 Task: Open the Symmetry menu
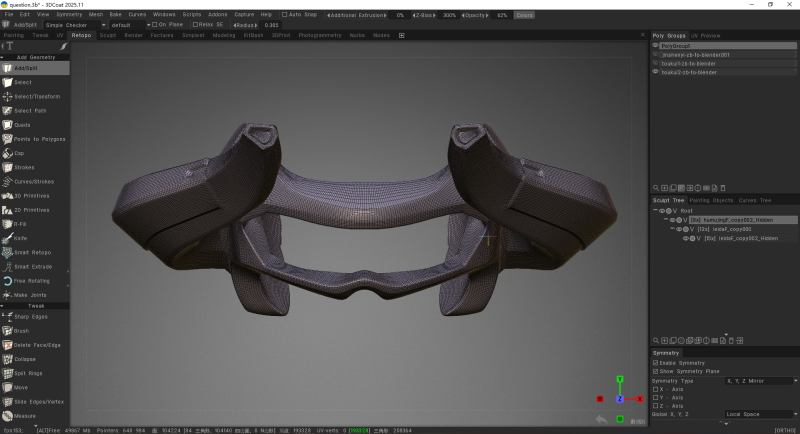(x=70, y=15)
